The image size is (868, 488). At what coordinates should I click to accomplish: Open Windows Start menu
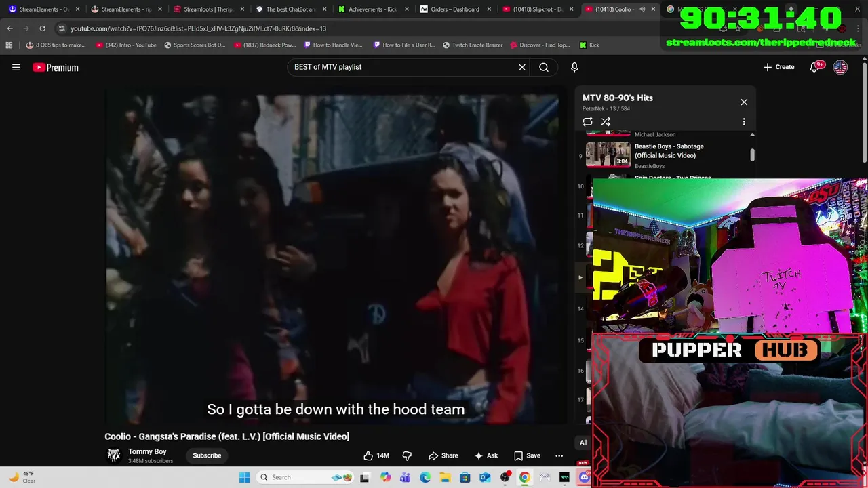pyautogui.click(x=244, y=477)
